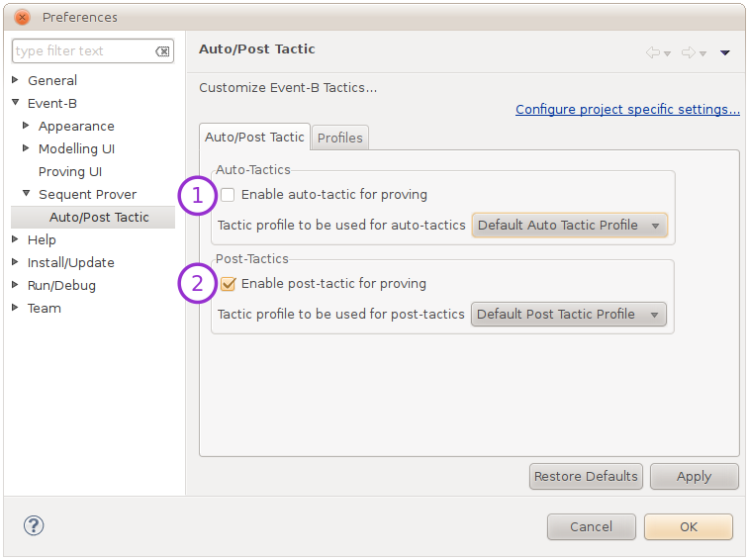The height and width of the screenshot is (560, 748).
Task: Open Configure project specific settings link
Action: tap(627, 110)
